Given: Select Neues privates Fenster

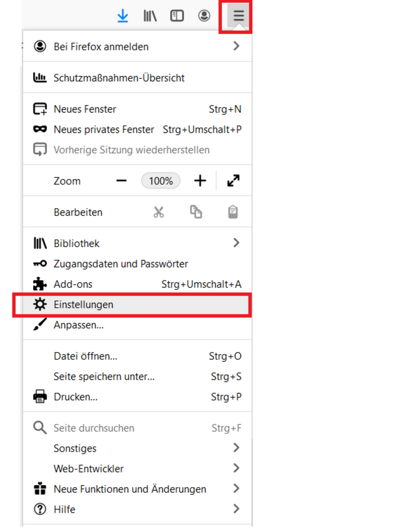Looking at the screenshot, I should tap(103, 129).
